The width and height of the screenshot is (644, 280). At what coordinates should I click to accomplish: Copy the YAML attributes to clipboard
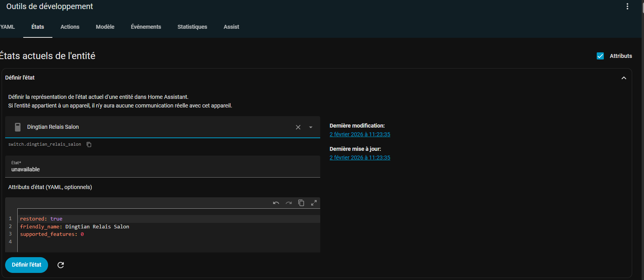301,203
